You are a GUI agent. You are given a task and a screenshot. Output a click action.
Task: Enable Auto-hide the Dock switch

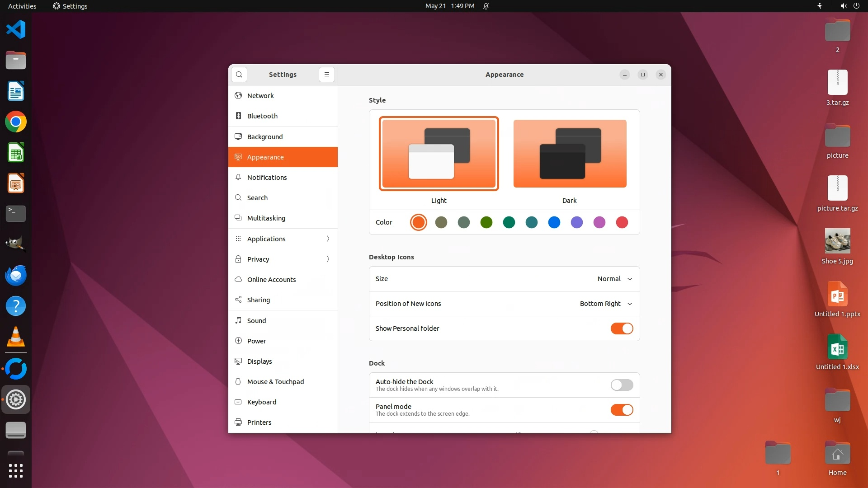coord(622,385)
